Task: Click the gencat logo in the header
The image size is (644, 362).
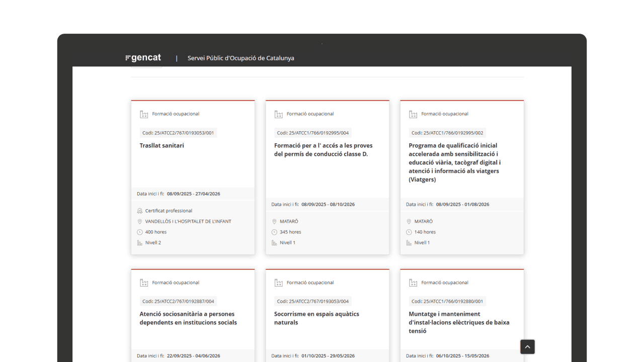Action: (x=143, y=58)
